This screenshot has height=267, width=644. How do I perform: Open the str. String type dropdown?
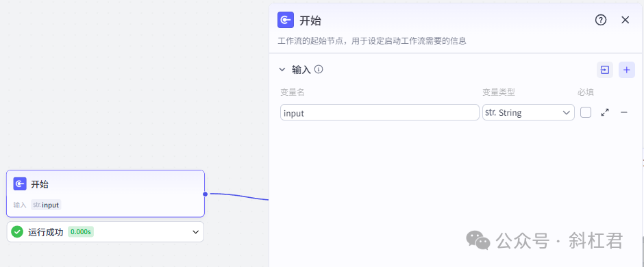coord(528,112)
